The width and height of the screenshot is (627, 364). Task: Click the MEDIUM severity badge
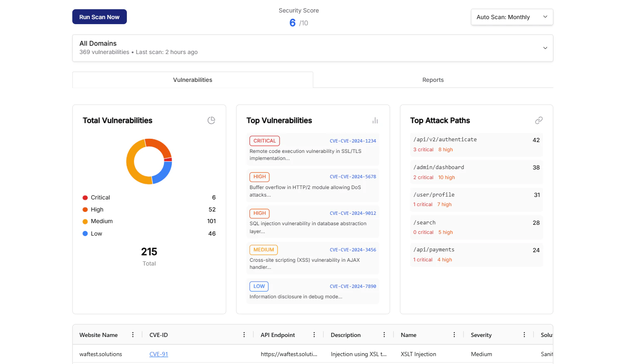(264, 250)
